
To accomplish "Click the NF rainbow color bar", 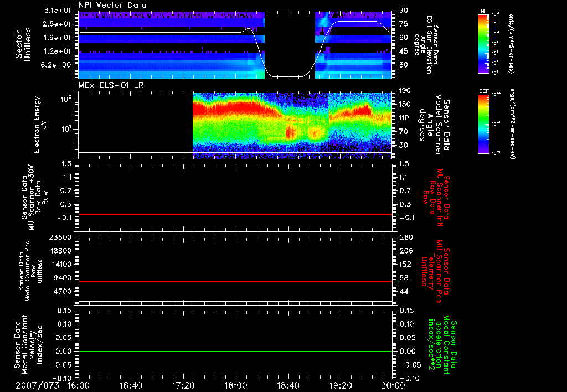I will tap(484, 44).
